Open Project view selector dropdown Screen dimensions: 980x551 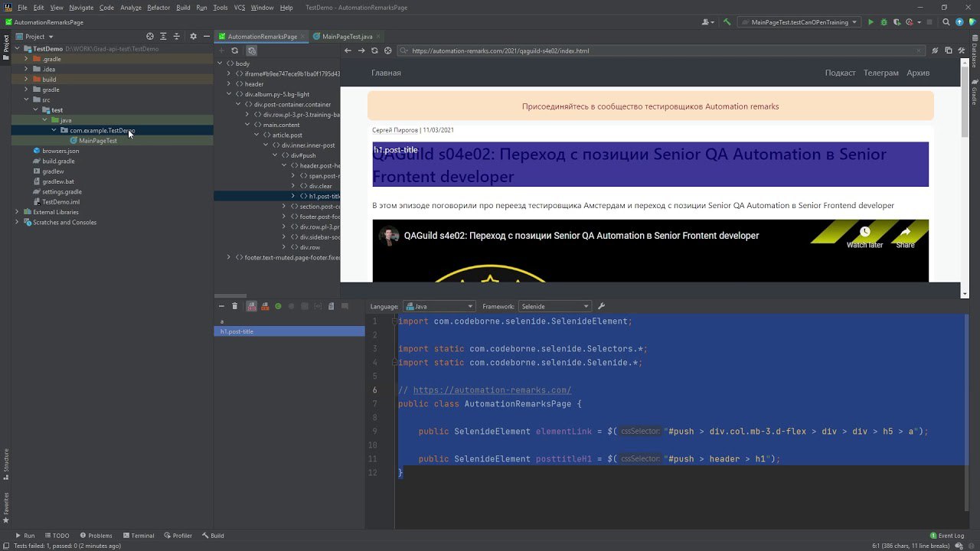coord(39,36)
